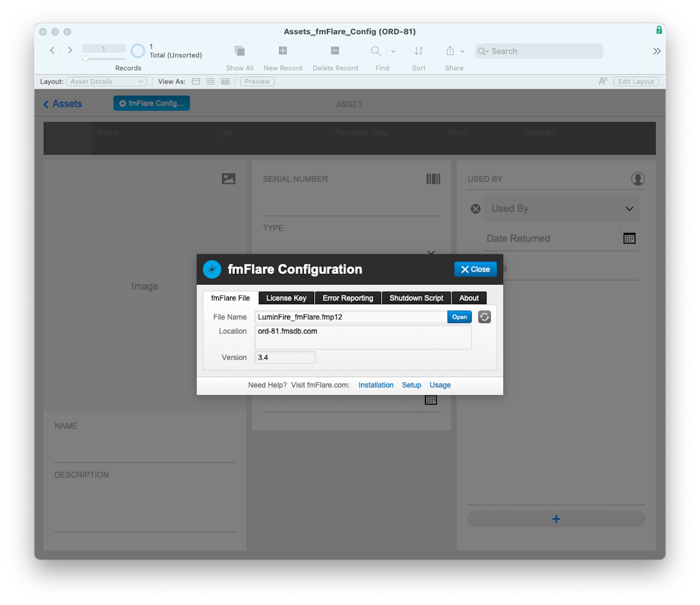Expand toolbar overflow chevrons
Screen dimensions: 700x605
[x=657, y=51]
